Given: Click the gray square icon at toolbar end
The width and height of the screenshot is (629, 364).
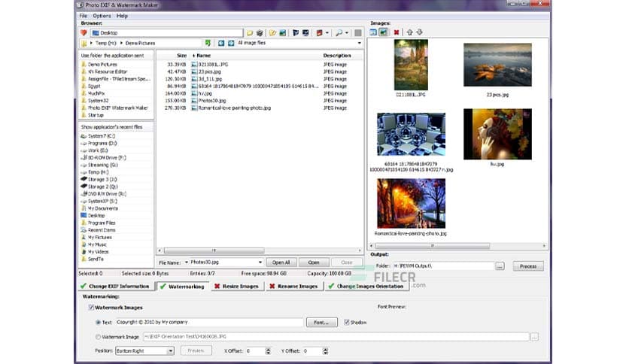Looking at the screenshot, I should click(358, 33).
